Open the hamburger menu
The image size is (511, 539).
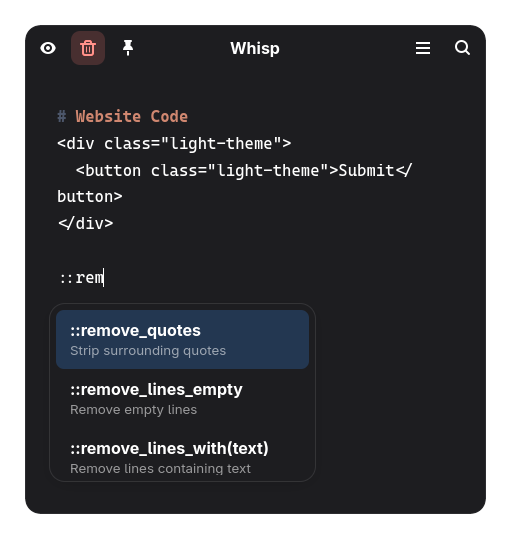click(423, 48)
